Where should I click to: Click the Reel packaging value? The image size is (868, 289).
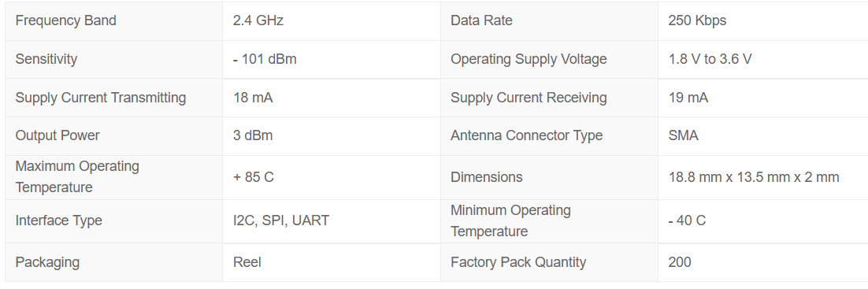click(247, 262)
